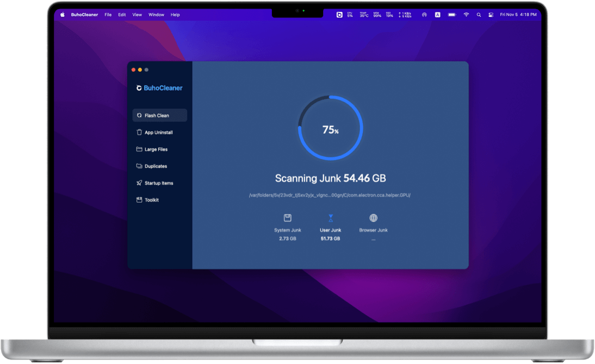Click the System Junk 2.73 GB value
This screenshot has height=364, width=595.
pyautogui.click(x=288, y=239)
